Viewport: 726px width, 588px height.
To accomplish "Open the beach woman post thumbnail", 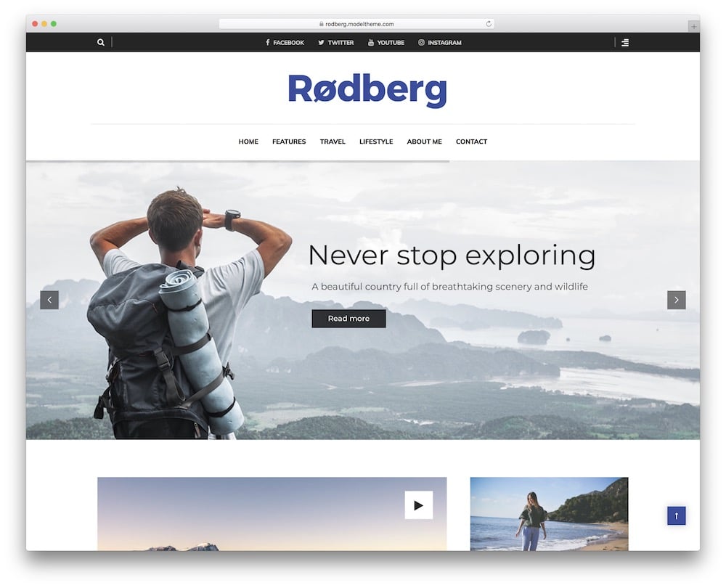I will point(549,514).
